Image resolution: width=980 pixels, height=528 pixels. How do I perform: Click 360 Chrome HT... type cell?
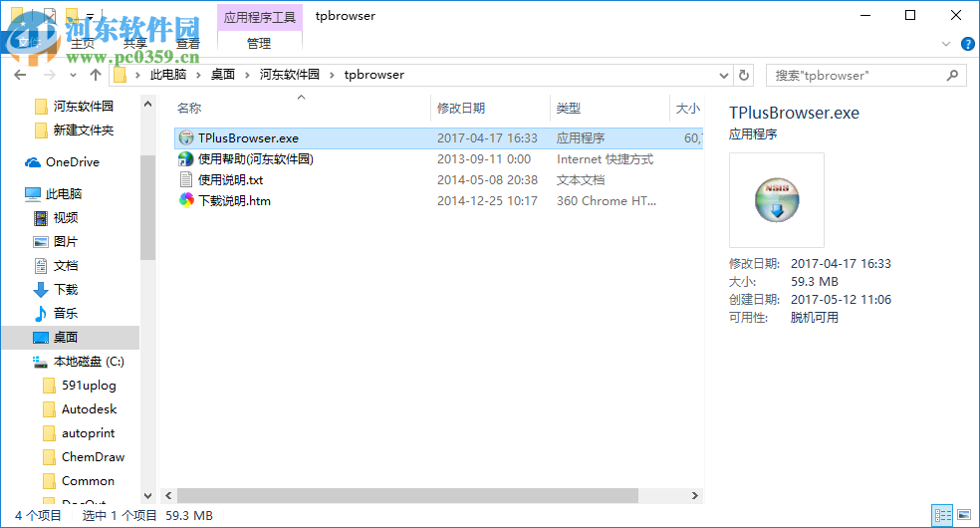coord(607,200)
